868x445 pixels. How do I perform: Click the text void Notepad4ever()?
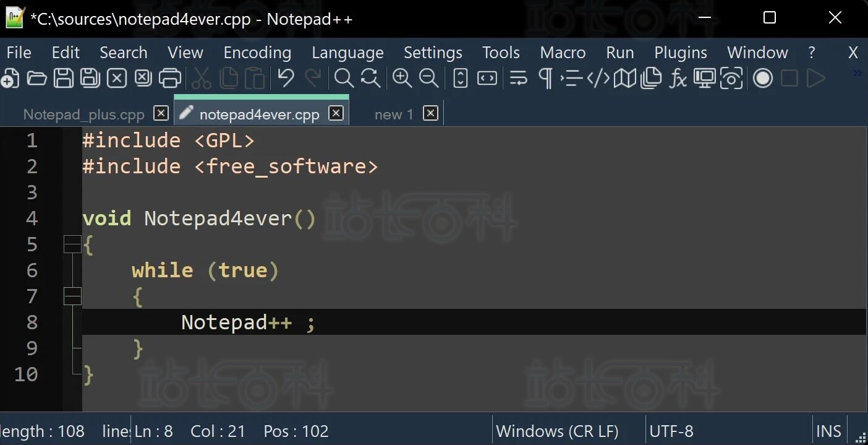click(199, 218)
